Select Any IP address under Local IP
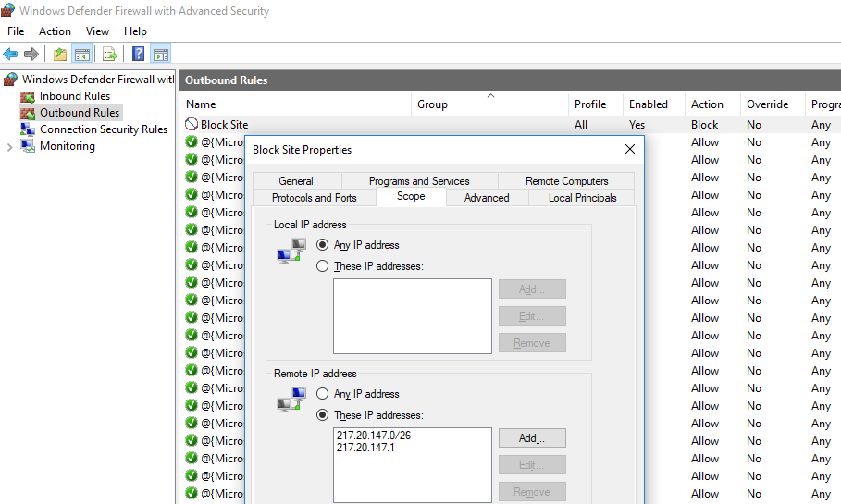The width and height of the screenshot is (841, 504). [323, 245]
